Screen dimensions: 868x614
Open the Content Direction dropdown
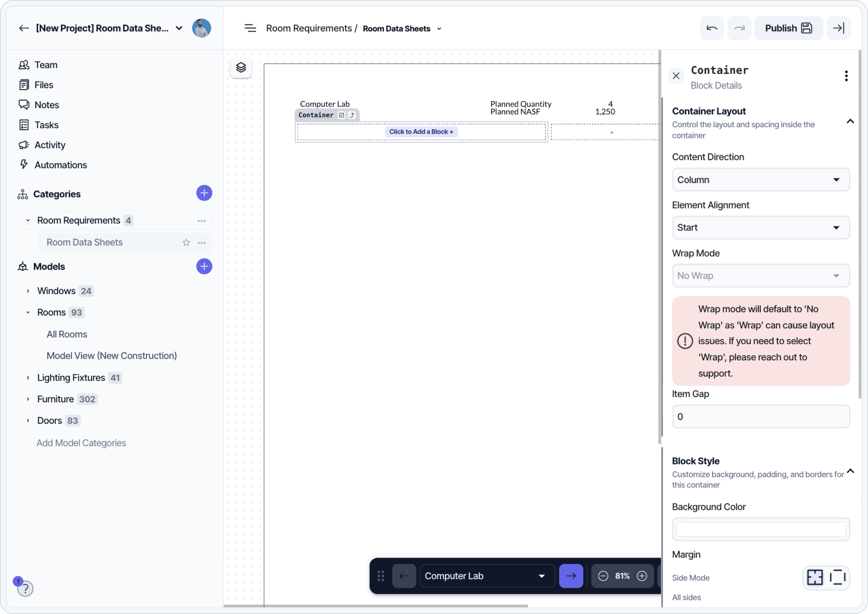coord(761,180)
